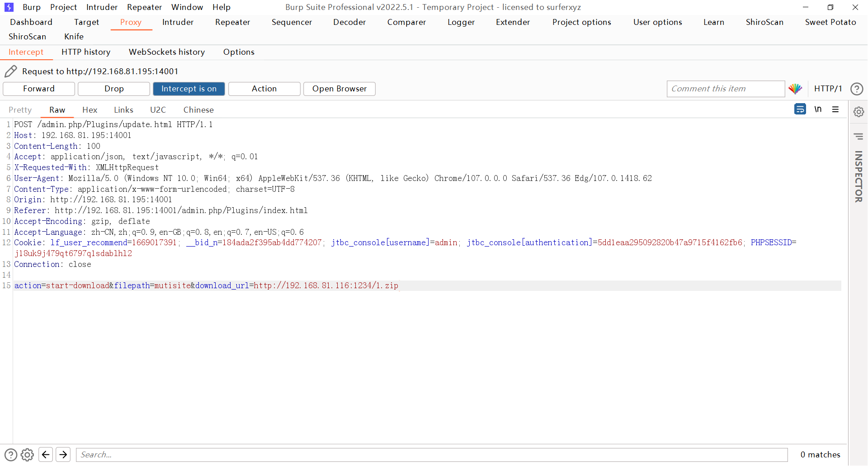Click the Connection: close header line
Screen dimensions: 868x466
coord(52,264)
